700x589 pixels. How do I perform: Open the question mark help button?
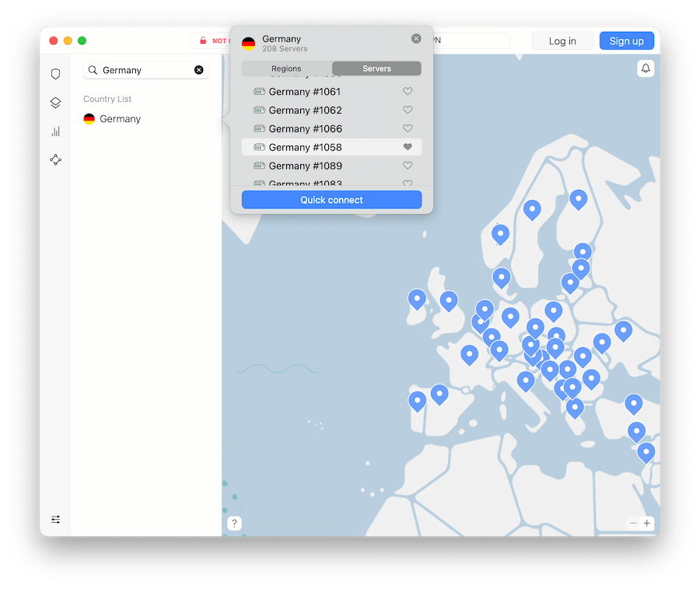pyautogui.click(x=234, y=524)
